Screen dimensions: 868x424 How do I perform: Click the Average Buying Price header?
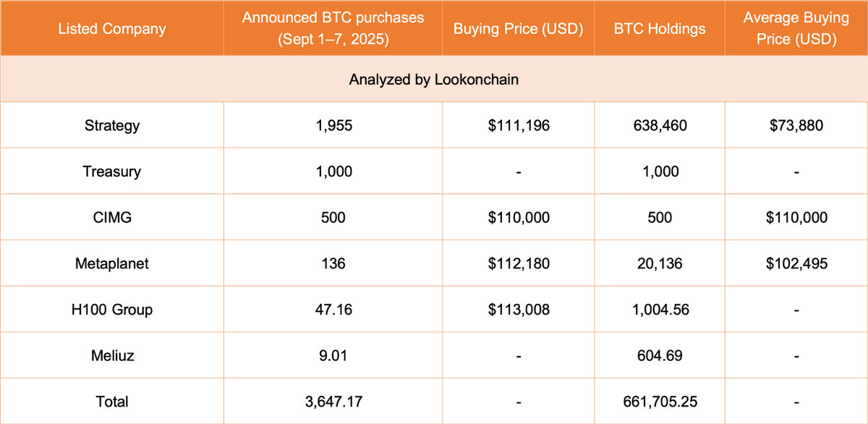click(x=796, y=29)
